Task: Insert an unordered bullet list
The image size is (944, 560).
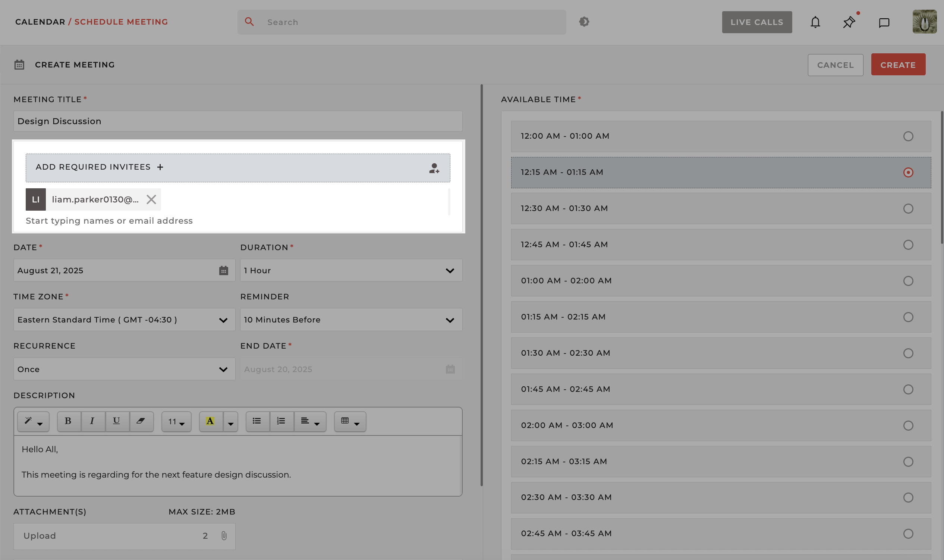Action: click(257, 421)
